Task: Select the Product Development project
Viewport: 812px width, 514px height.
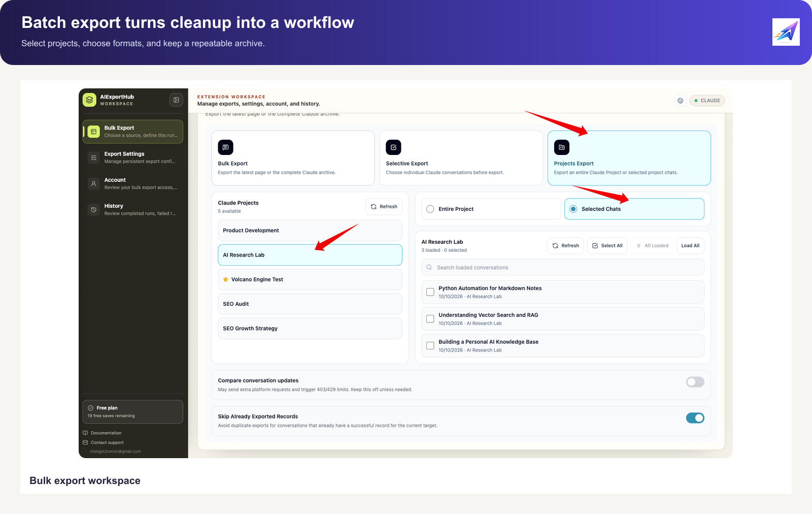Action: pos(310,231)
